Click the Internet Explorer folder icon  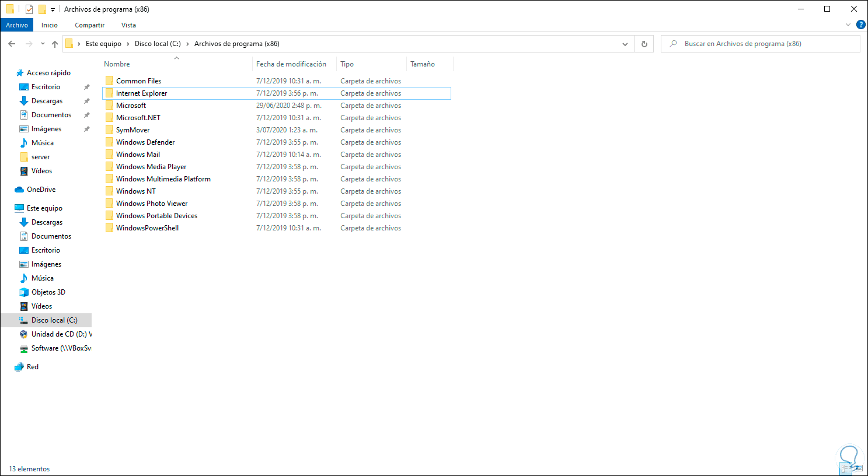[109, 93]
